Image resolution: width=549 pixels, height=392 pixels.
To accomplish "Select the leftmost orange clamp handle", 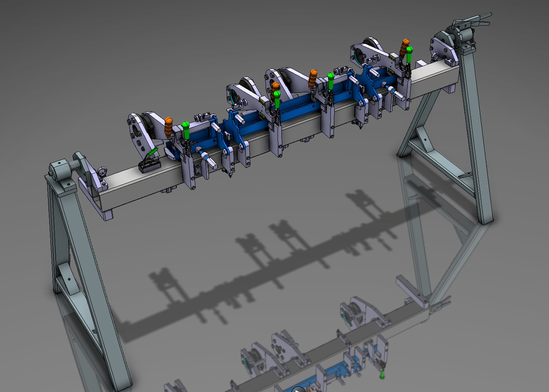I will point(168,126).
